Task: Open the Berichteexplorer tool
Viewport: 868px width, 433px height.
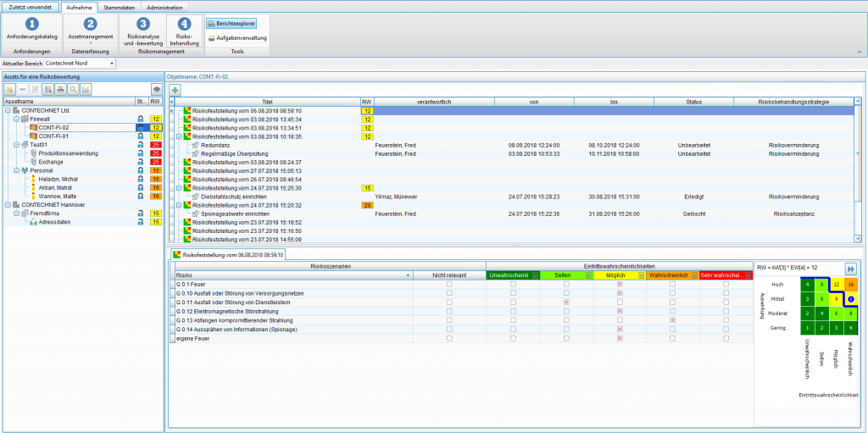Action: [x=231, y=24]
